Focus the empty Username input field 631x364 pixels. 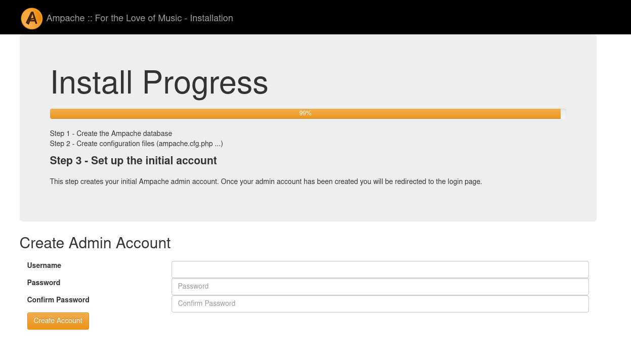tap(380, 269)
